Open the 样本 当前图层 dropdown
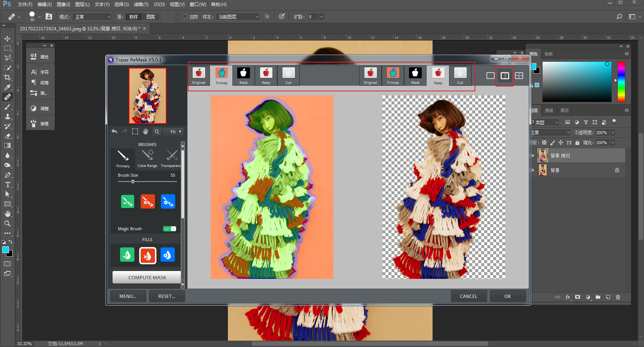The height and width of the screenshot is (347, 644). click(238, 17)
